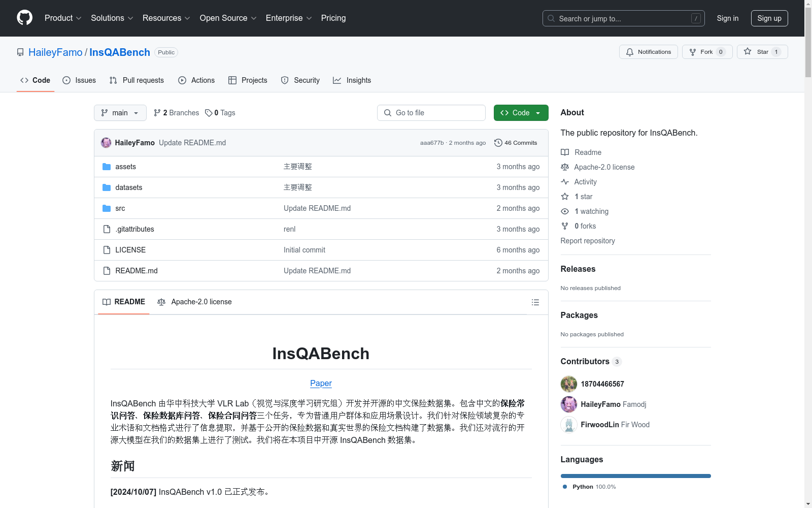Click the eye icon next to watching
Screen dimensions: 812x508
pyautogui.click(x=565, y=211)
